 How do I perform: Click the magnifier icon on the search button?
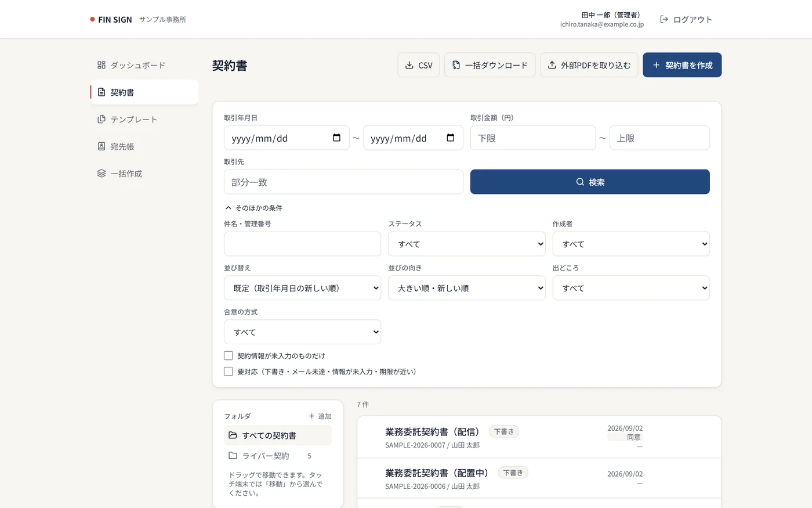click(580, 182)
